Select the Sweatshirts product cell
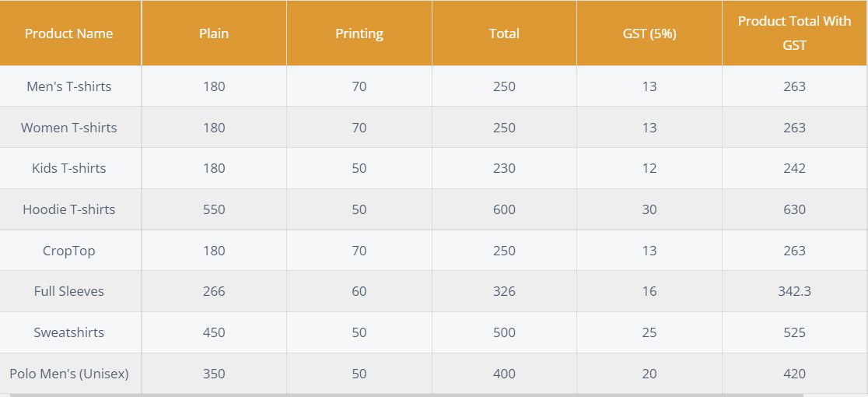868x397 pixels. [69, 332]
